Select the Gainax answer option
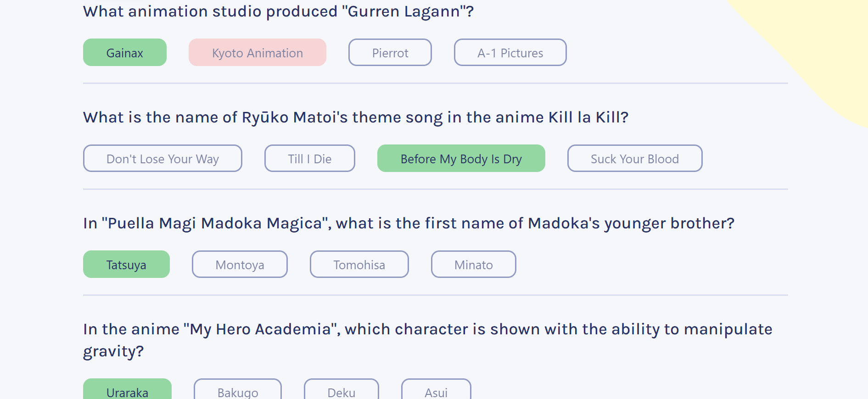This screenshot has height=399, width=868. [x=124, y=53]
